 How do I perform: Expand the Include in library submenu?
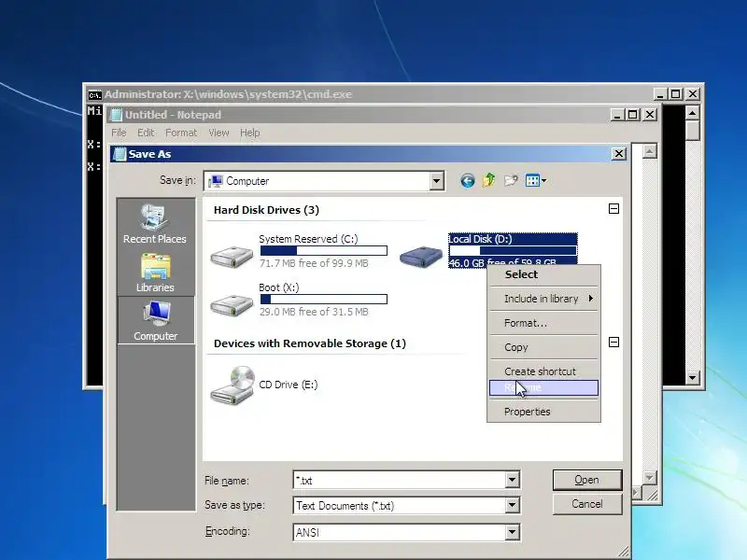coord(543,299)
